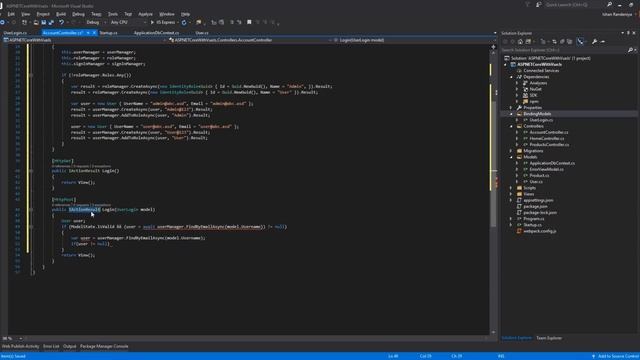Click the Open File toolbar icon

coord(36,22)
